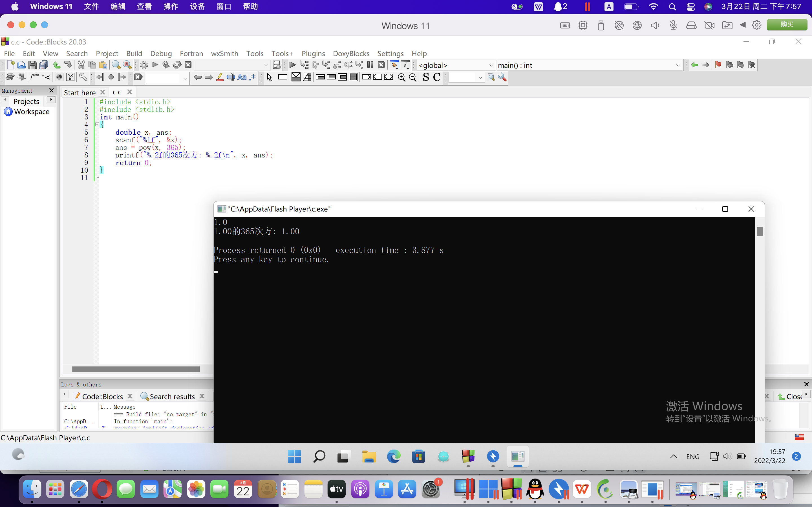Switch to the Start here tab
The height and width of the screenshot is (507, 812).
pyautogui.click(x=80, y=92)
